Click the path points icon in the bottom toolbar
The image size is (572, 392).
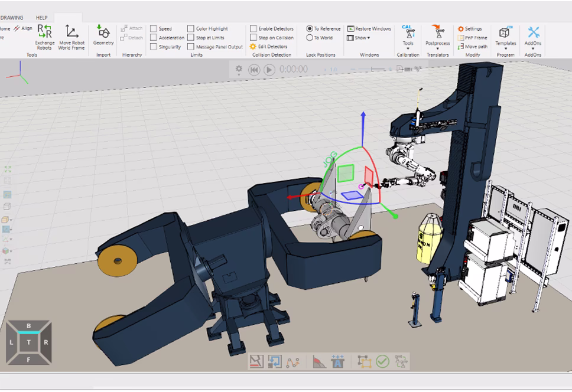[x=292, y=361]
